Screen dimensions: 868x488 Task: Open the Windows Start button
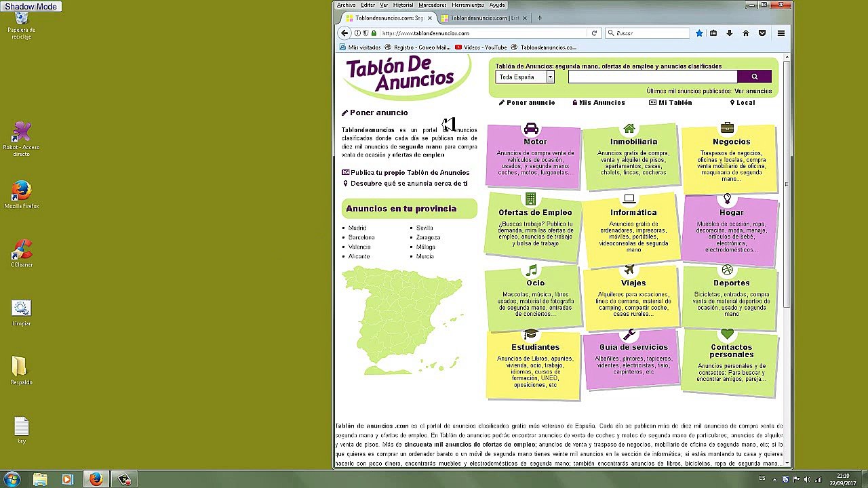coord(12,479)
